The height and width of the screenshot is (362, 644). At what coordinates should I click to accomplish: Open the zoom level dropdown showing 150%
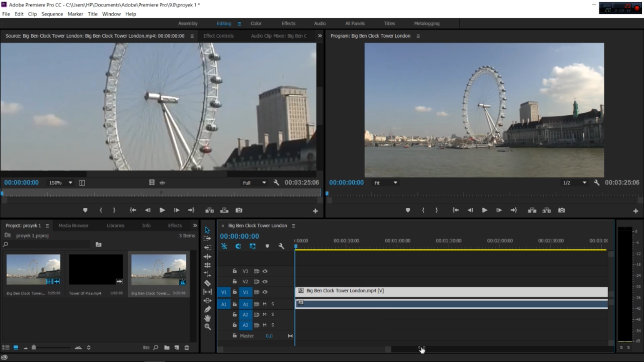click(60, 182)
